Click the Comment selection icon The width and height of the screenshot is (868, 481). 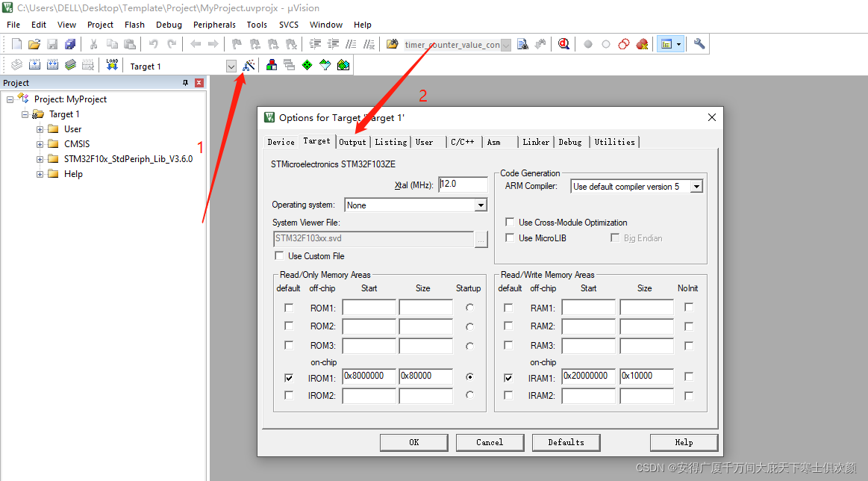(x=351, y=44)
